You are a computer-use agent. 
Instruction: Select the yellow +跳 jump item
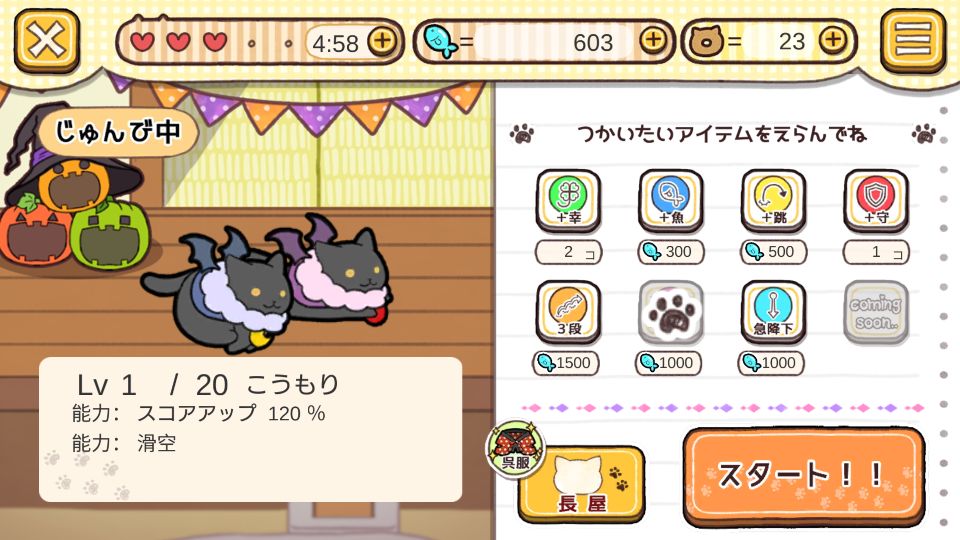(773, 201)
